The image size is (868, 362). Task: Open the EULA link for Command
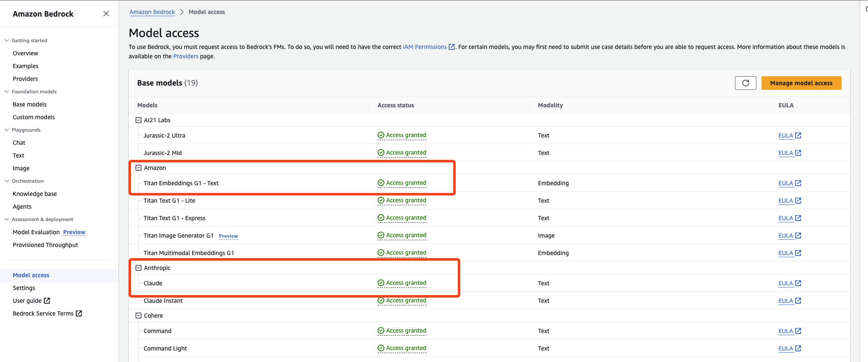(x=790, y=331)
